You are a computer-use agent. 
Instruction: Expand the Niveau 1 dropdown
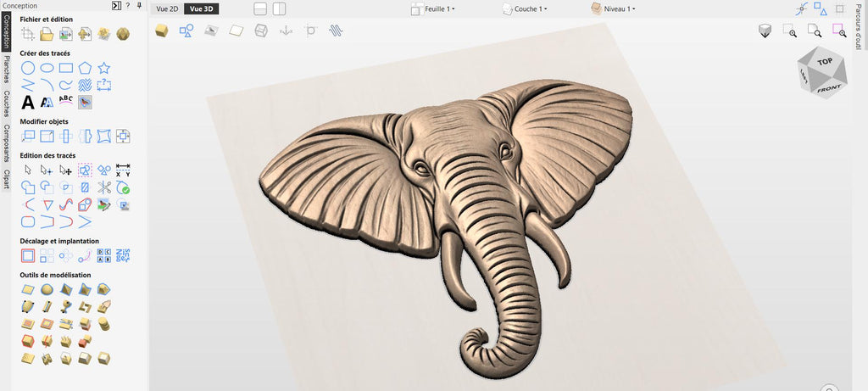click(x=613, y=8)
